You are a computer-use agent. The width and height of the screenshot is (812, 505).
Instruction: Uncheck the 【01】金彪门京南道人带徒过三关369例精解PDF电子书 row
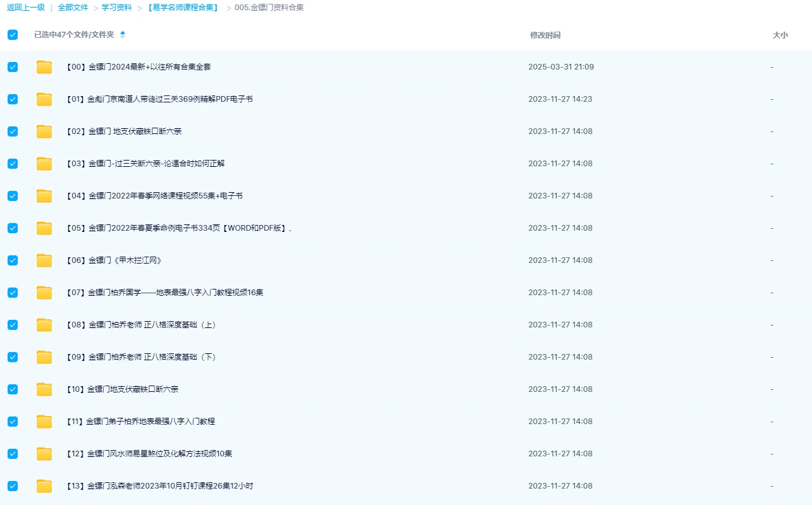point(13,99)
